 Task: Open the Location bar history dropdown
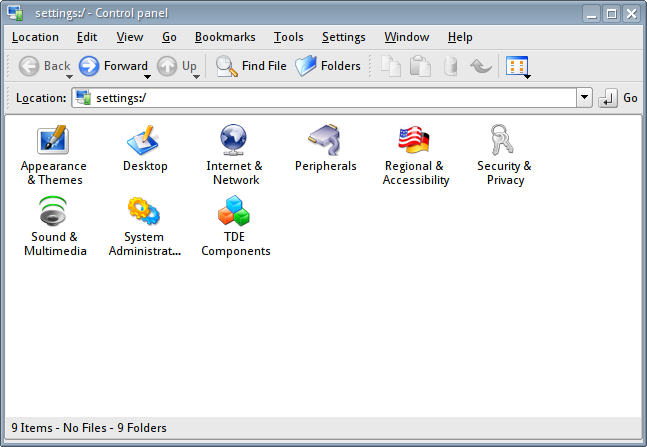[584, 98]
